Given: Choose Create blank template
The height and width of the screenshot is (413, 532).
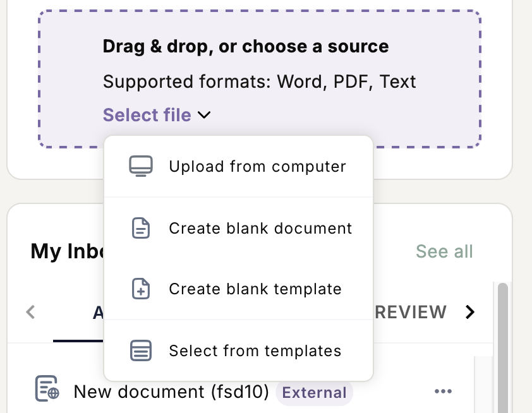Looking at the screenshot, I should tap(239, 289).
